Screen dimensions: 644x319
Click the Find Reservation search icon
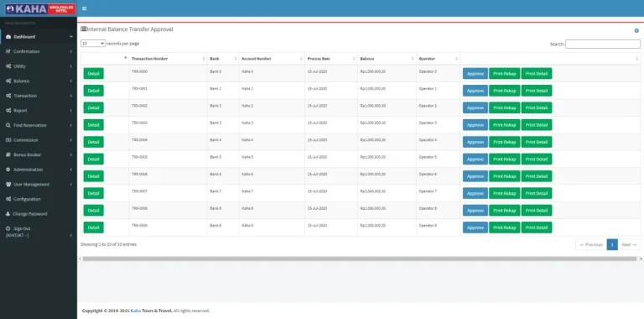coord(8,125)
